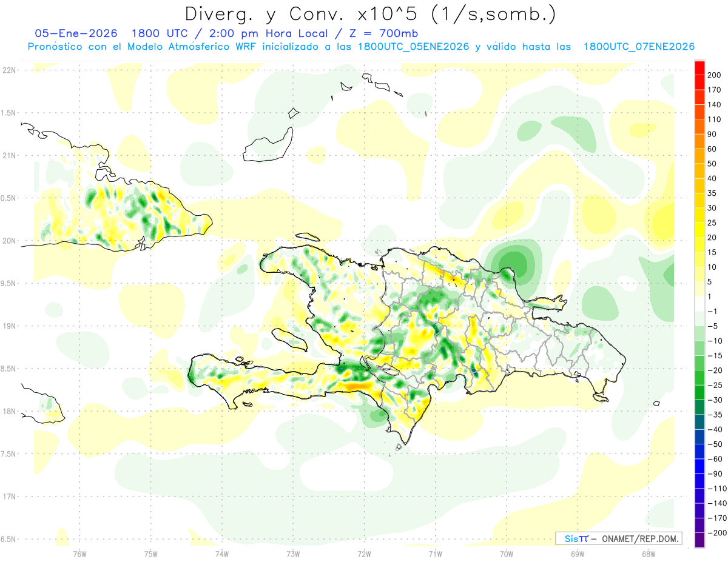
Task: Click colorbar value label '-90'
Action: click(x=715, y=473)
